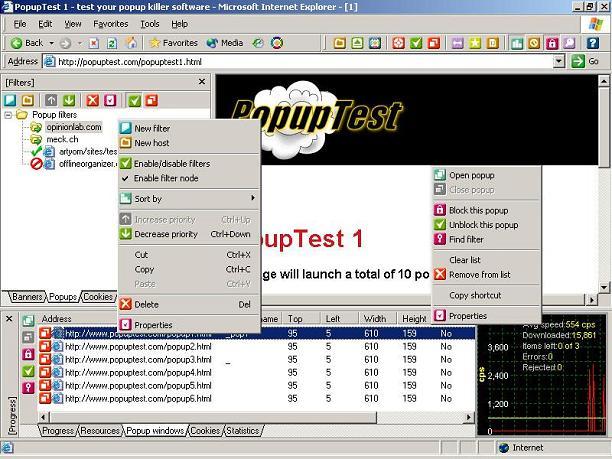Switch to the Resources tab
The image size is (612, 459).
coord(100,431)
